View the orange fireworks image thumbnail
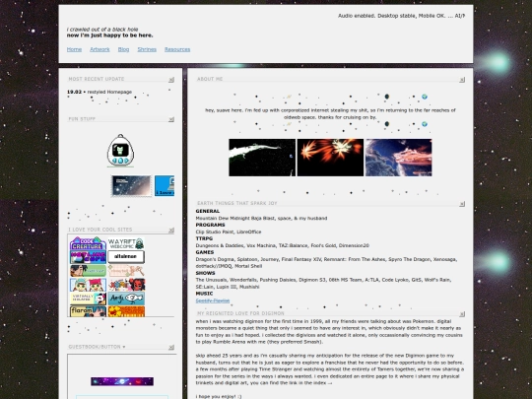 [x=330, y=158]
